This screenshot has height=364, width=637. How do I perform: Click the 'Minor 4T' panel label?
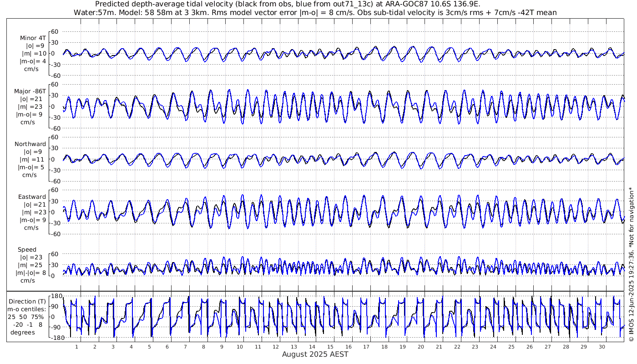point(33,38)
